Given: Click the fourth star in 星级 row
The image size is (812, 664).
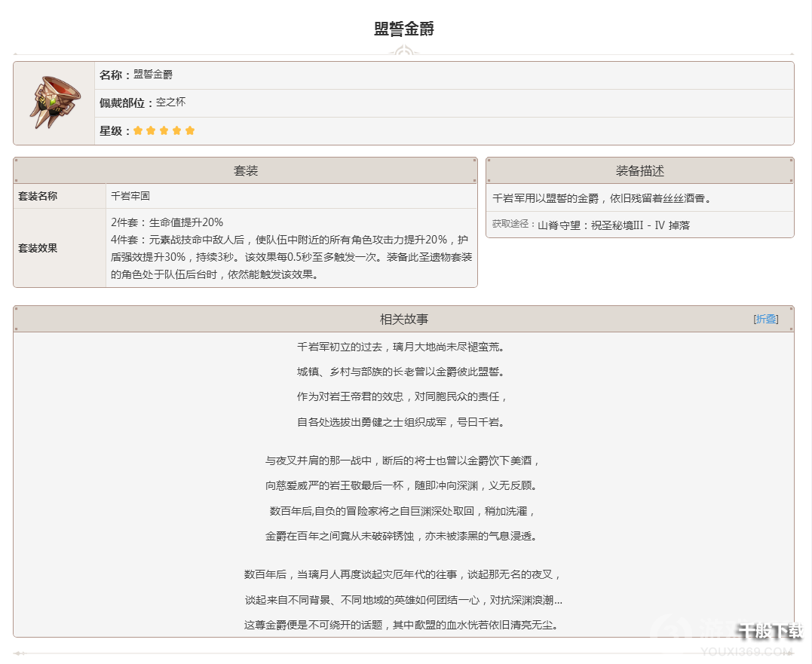Looking at the screenshot, I should [x=176, y=130].
